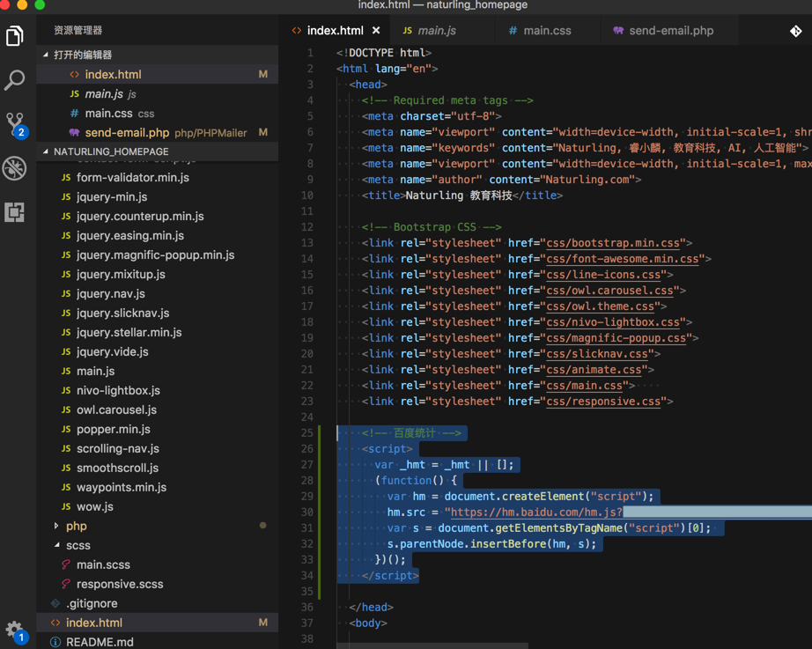
Task: Switch to the send-email.php tab
Action: 670,31
